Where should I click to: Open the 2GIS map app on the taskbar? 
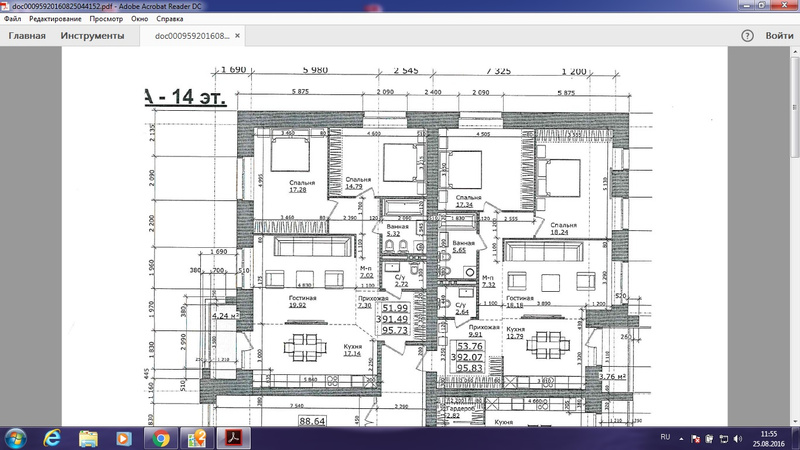pos(196,439)
